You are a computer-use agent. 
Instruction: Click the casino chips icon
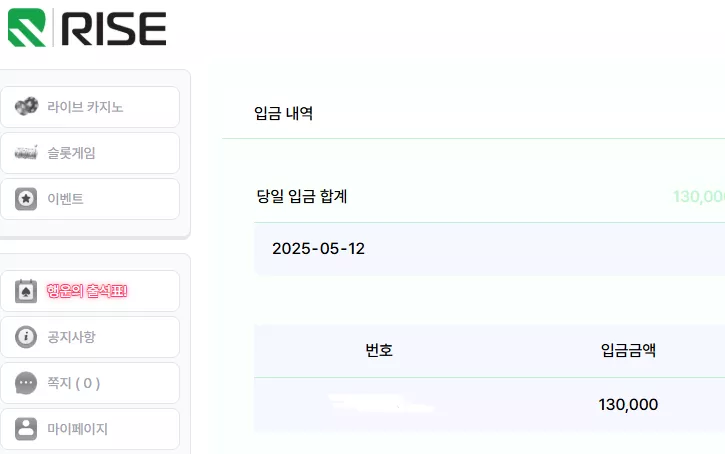click(x=26, y=106)
